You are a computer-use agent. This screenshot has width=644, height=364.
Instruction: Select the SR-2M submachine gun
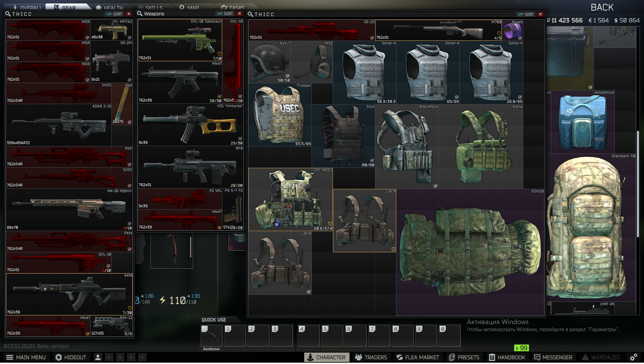112,61
